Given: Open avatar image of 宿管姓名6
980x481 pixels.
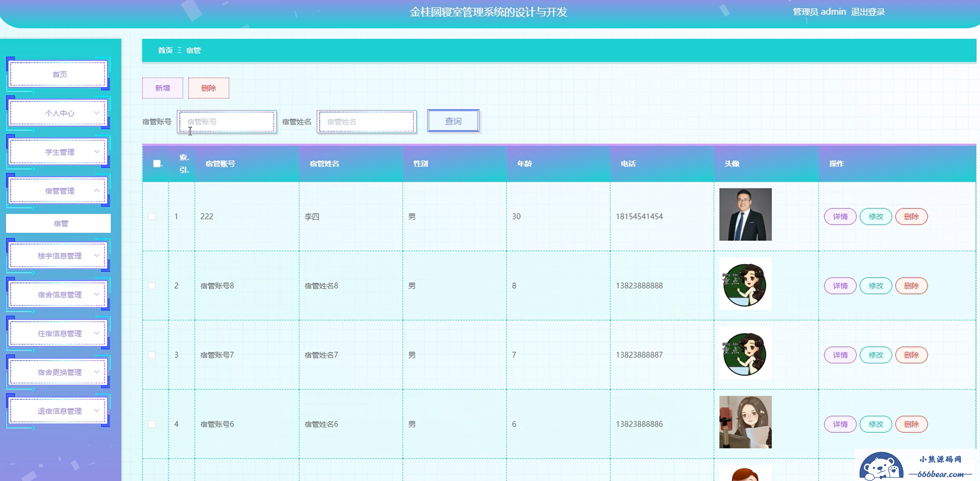Looking at the screenshot, I should click(x=745, y=422).
